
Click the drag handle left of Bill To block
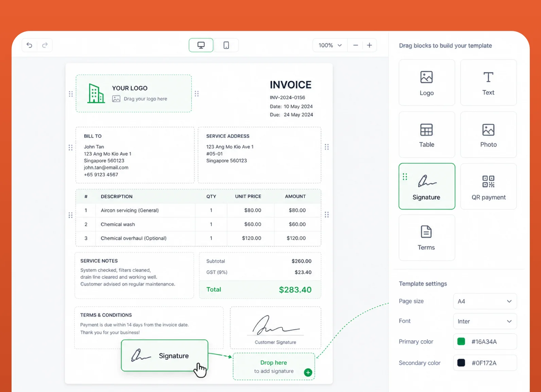coord(70,148)
